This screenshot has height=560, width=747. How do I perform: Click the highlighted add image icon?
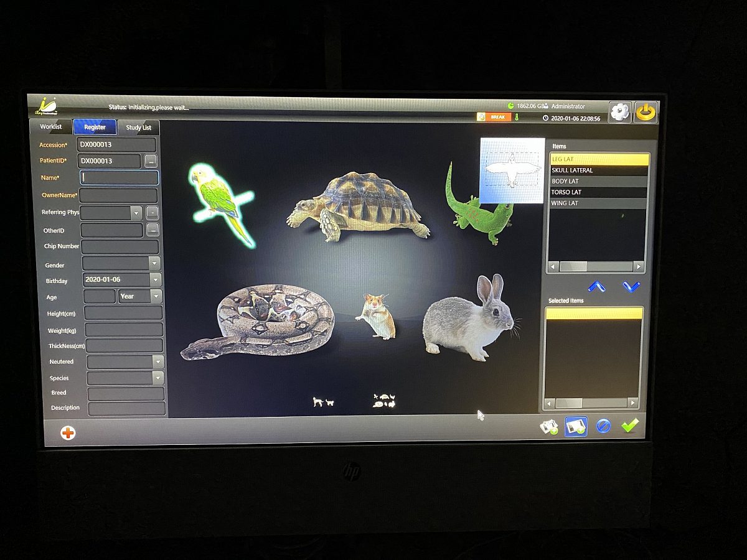(576, 426)
